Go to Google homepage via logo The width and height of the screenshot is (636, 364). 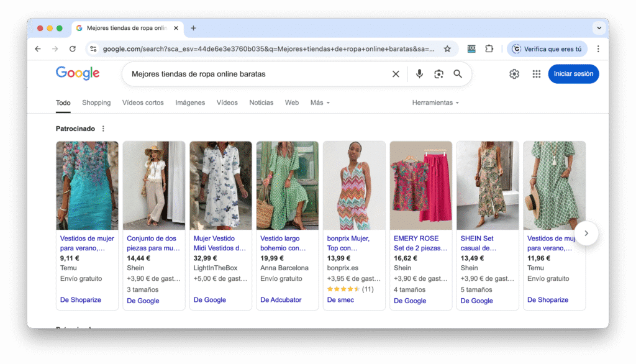point(78,73)
